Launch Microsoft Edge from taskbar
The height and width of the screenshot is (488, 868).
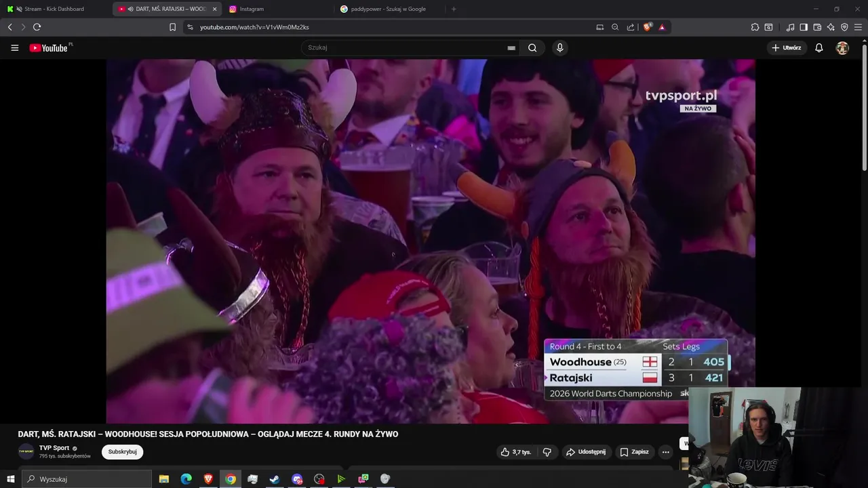(x=186, y=479)
